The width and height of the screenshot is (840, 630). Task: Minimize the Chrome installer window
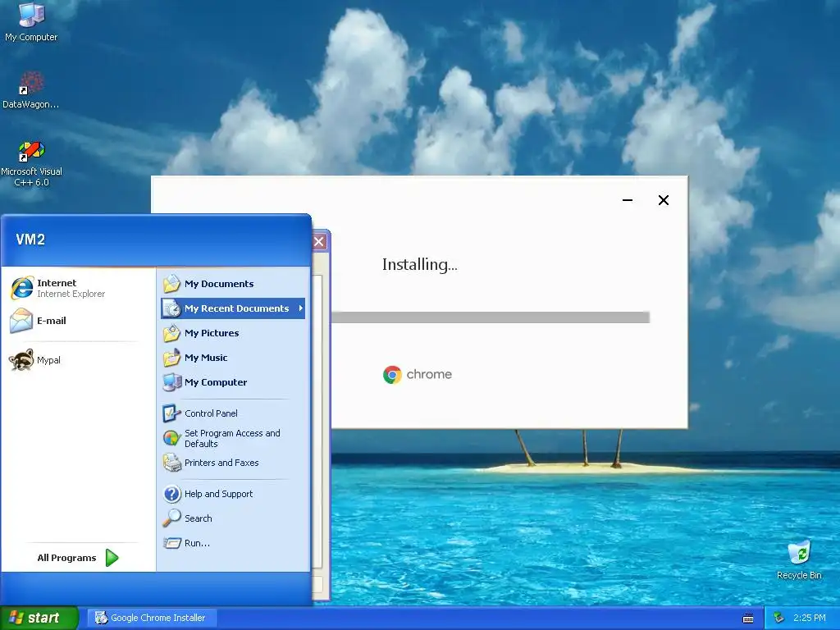pyautogui.click(x=628, y=200)
